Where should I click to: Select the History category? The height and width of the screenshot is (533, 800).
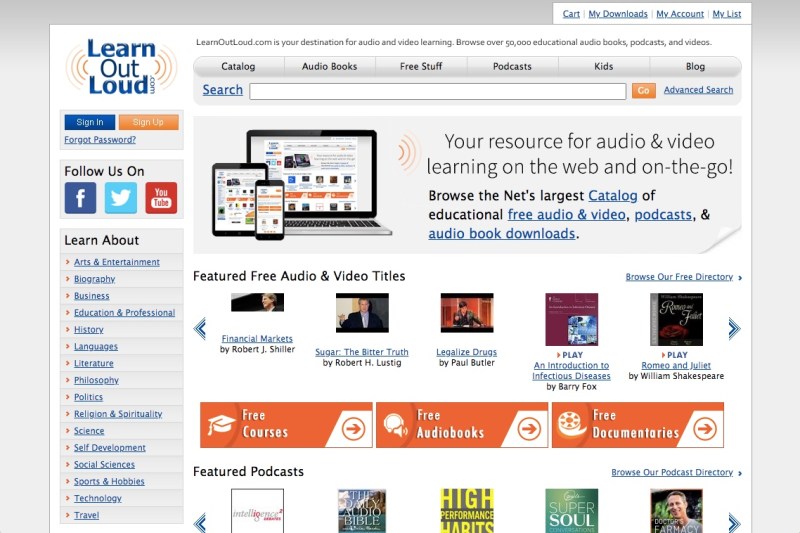(x=89, y=329)
